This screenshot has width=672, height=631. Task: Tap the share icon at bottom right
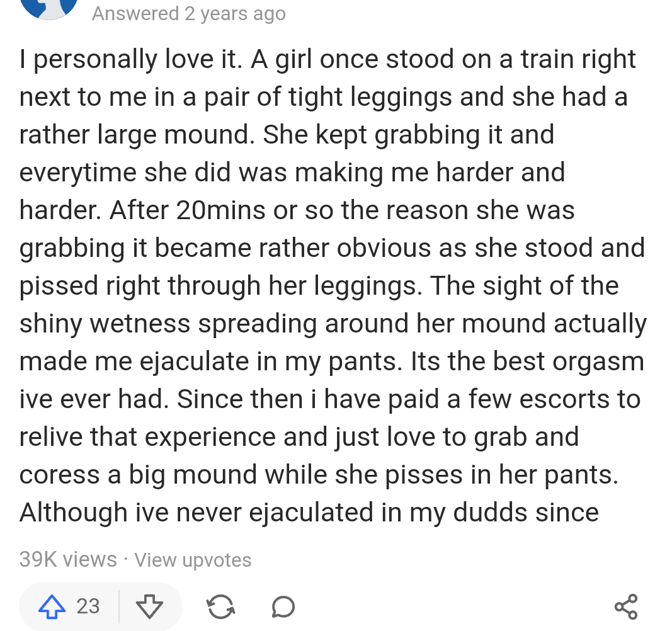(625, 606)
